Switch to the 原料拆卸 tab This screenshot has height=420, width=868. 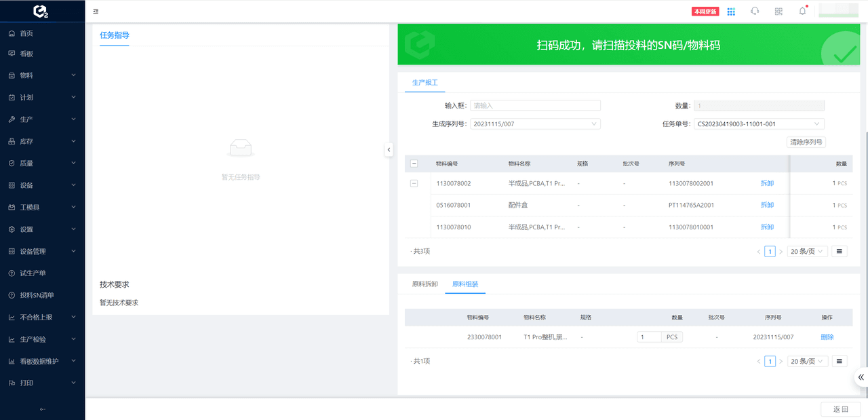click(425, 284)
